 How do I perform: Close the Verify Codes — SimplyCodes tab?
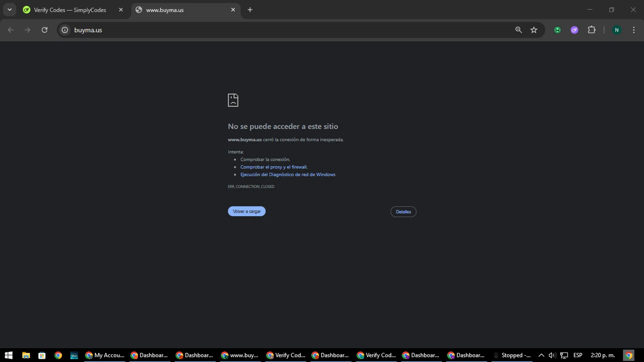[x=121, y=10]
